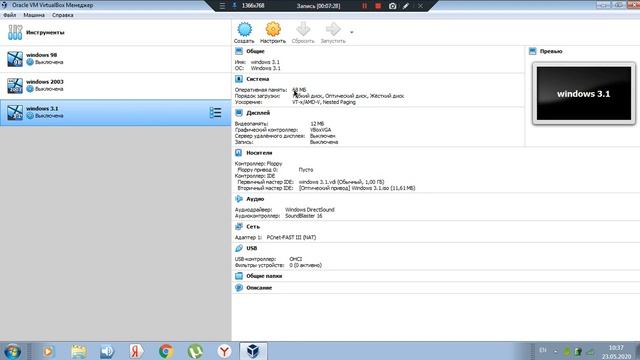Open dropdown arrow next to Запустить
This screenshot has height=360, width=640.
(x=351, y=32)
